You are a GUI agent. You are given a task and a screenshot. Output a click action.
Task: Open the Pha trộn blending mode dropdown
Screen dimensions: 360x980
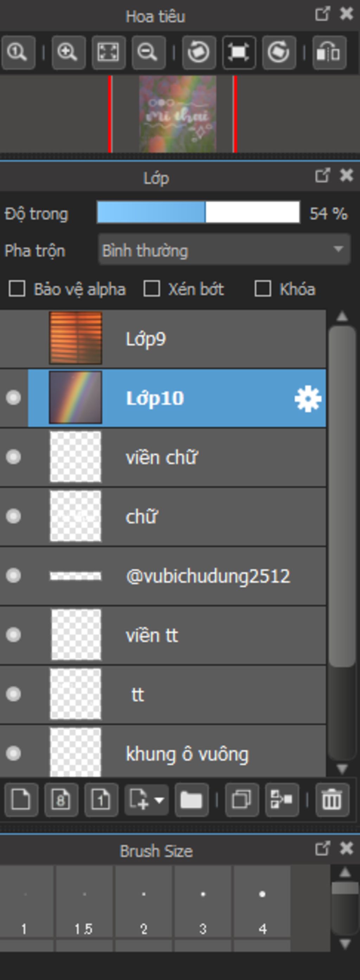[x=224, y=250]
